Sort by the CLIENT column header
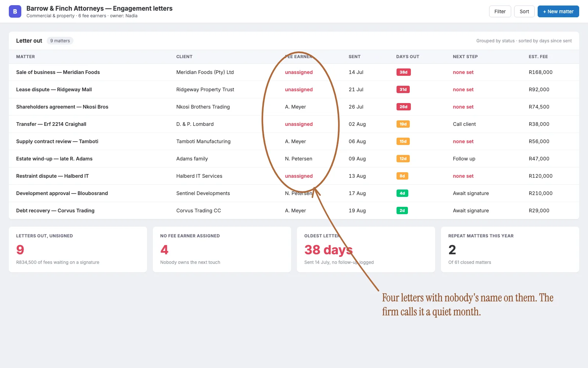 pyautogui.click(x=184, y=57)
